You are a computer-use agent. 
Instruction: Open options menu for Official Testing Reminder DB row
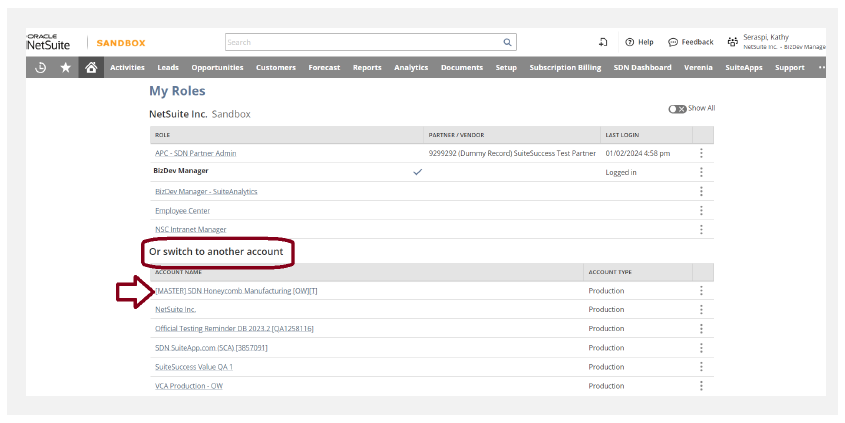pos(701,328)
